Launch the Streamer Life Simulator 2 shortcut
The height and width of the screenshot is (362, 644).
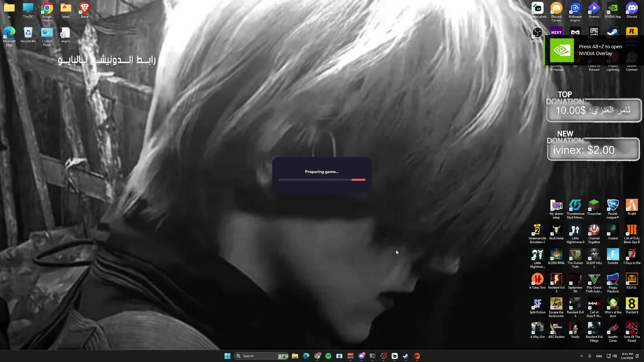pyautogui.click(x=537, y=234)
